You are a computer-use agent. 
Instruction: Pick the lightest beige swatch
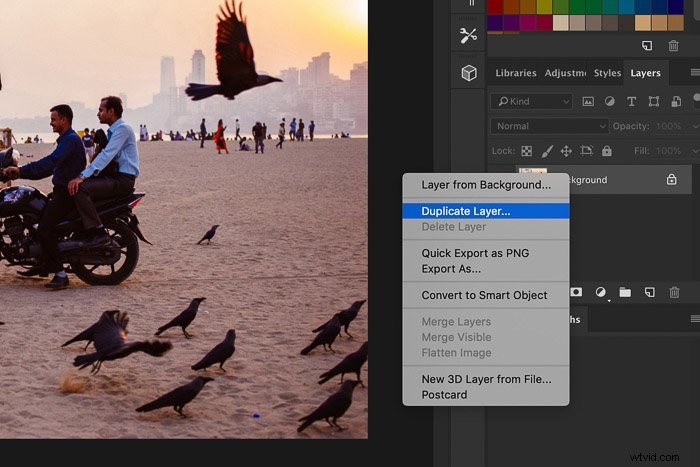point(561,23)
